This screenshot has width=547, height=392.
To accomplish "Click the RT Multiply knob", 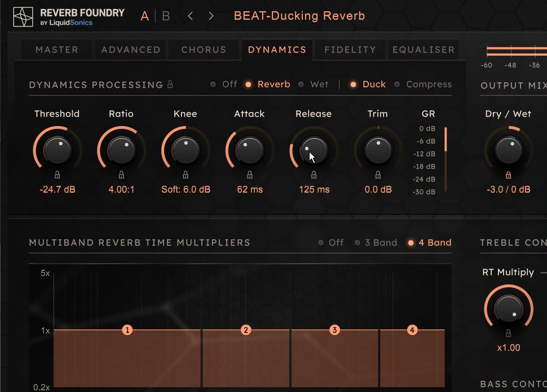I will coord(509,309).
